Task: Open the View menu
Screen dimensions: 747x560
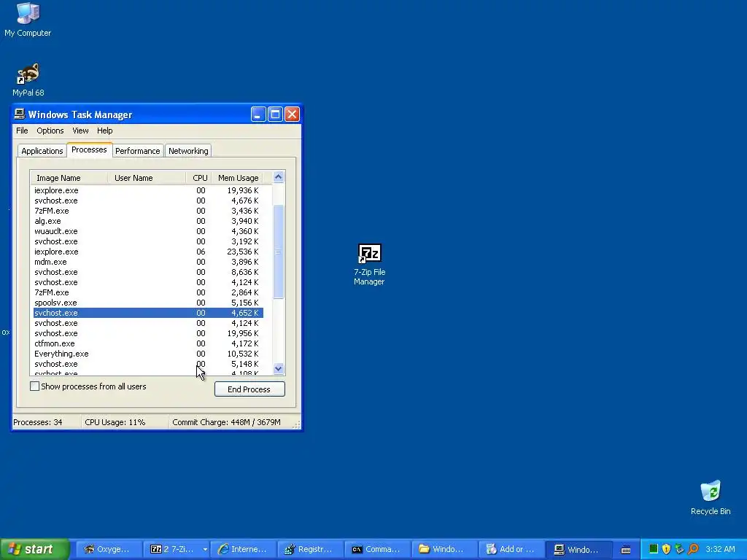Action: click(80, 131)
